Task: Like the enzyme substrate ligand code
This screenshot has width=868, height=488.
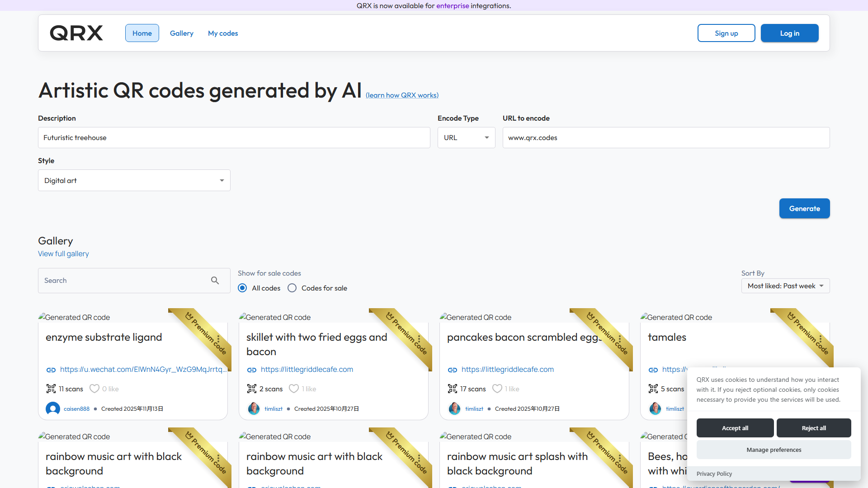Action: 94,389
